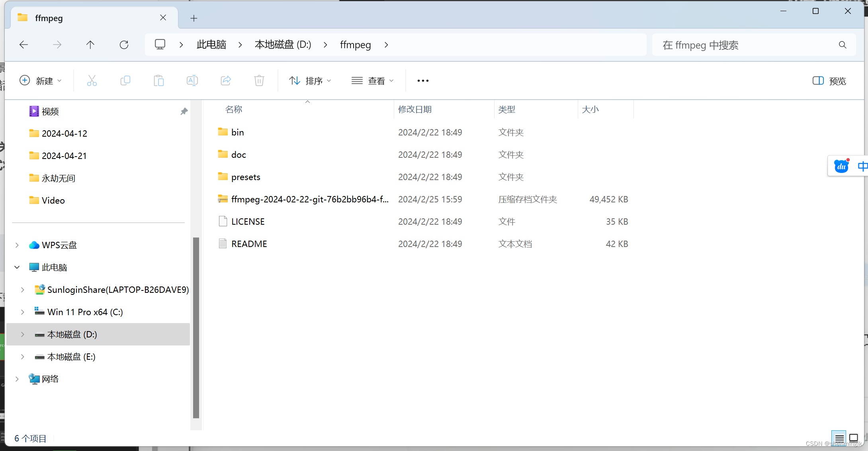This screenshot has width=868, height=451.
Task: Open the 新建 dropdown menu
Action: pos(41,80)
